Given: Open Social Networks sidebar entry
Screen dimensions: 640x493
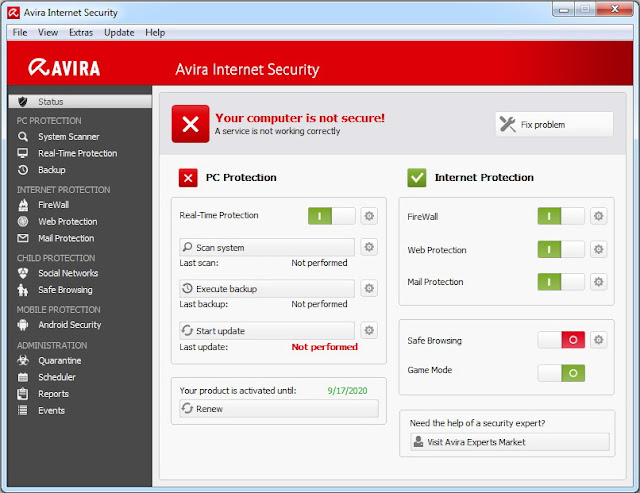Looking at the screenshot, I should (68, 273).
